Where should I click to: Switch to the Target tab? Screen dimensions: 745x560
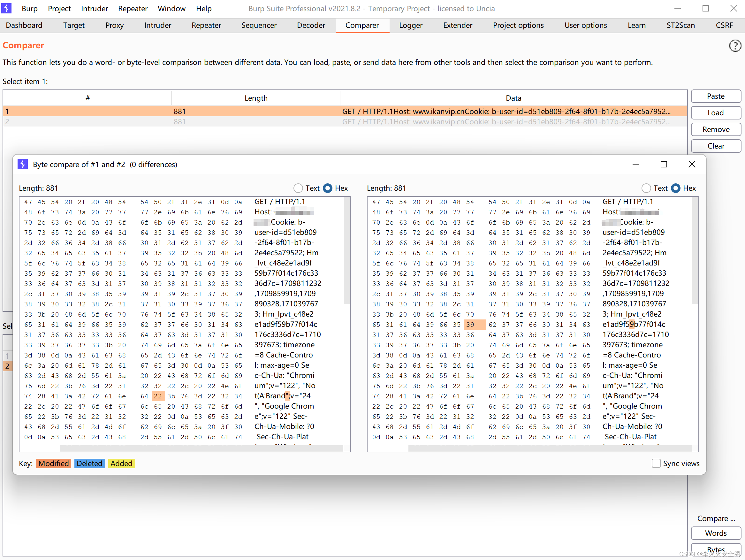(74, 25)
